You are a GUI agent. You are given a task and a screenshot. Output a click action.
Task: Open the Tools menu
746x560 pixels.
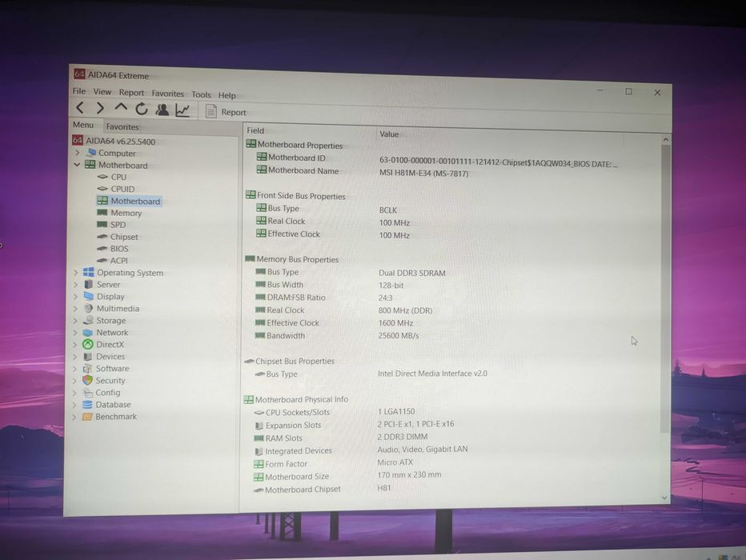point(201,94)
